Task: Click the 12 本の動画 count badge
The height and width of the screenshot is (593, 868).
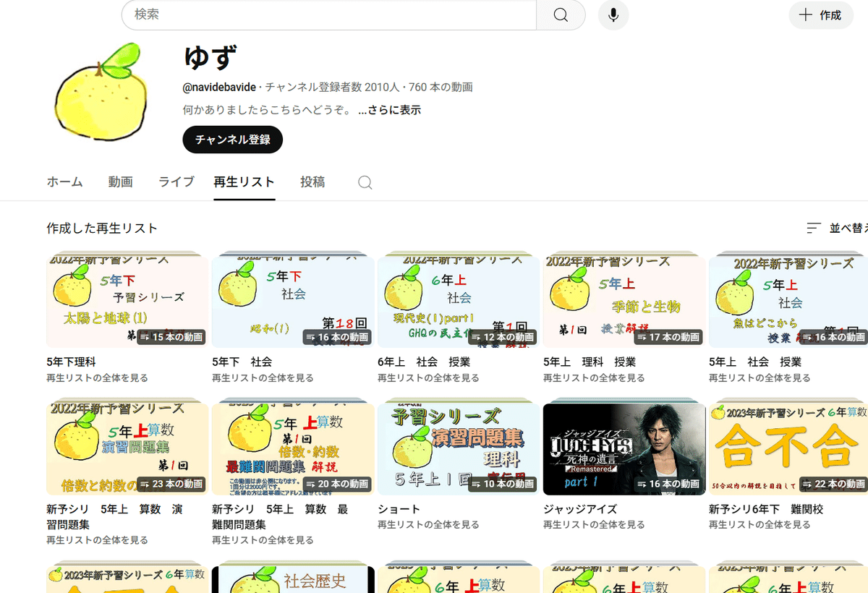Action: click(x=502, y=337)
